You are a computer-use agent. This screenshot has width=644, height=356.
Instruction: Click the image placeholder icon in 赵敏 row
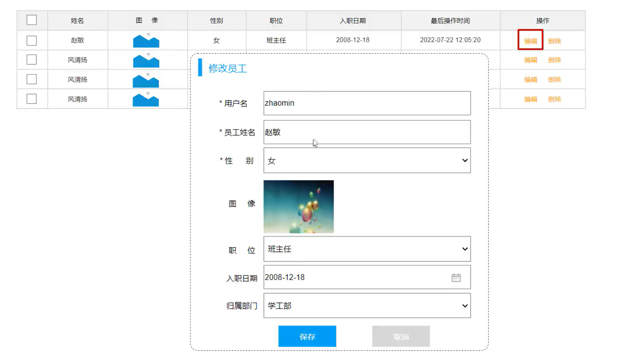click(x=146, y=40)
